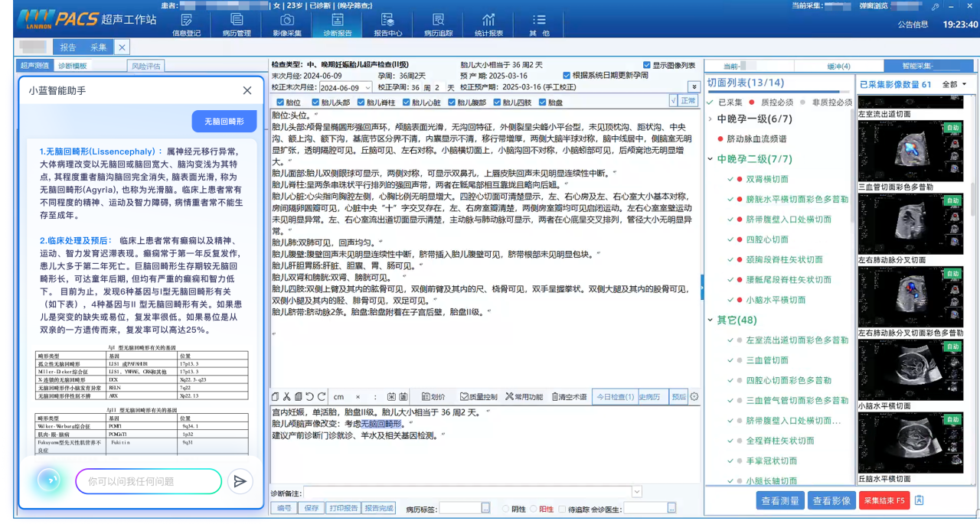Click the send arrow in 小蓝 assistant

tap(240, 481)
